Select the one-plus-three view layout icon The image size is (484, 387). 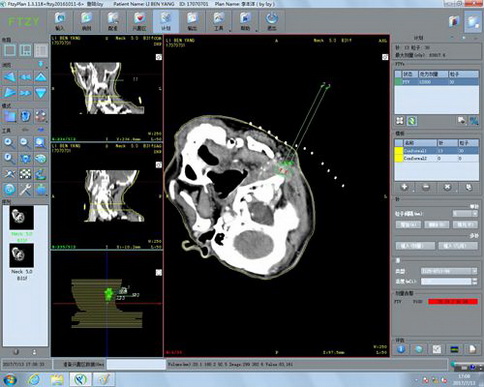point(25,50)
